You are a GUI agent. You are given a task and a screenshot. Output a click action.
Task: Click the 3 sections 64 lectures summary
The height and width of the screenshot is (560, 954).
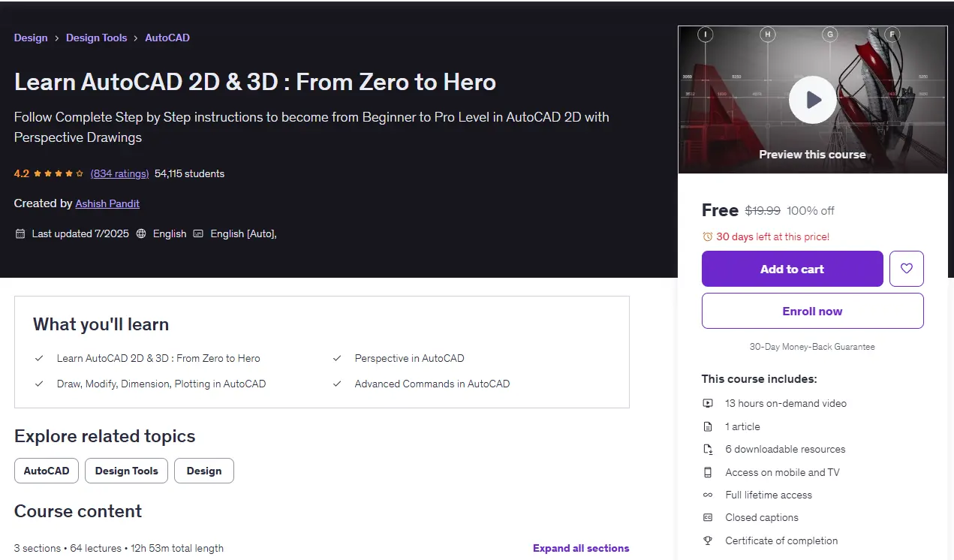(x=119, y=548)
